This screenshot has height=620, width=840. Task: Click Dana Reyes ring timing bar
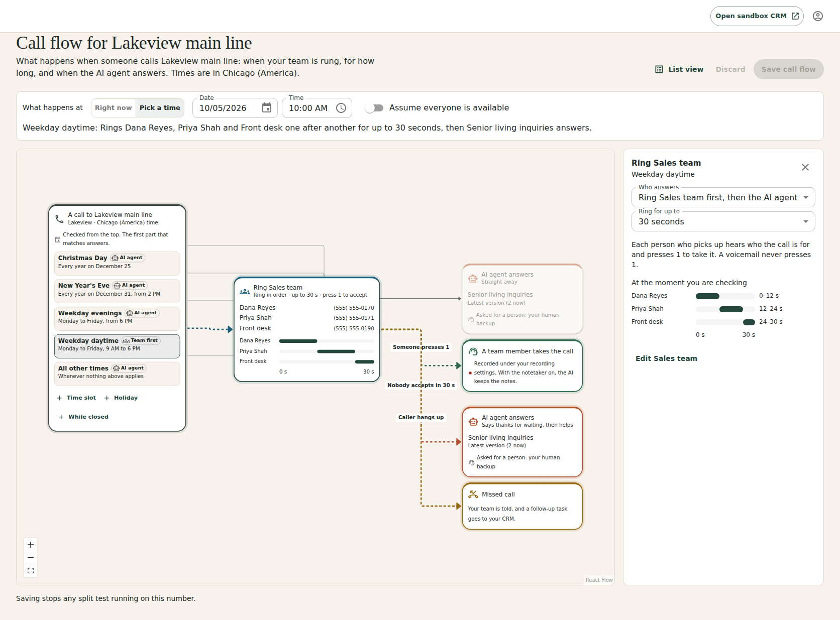click(x=707, y=296)
